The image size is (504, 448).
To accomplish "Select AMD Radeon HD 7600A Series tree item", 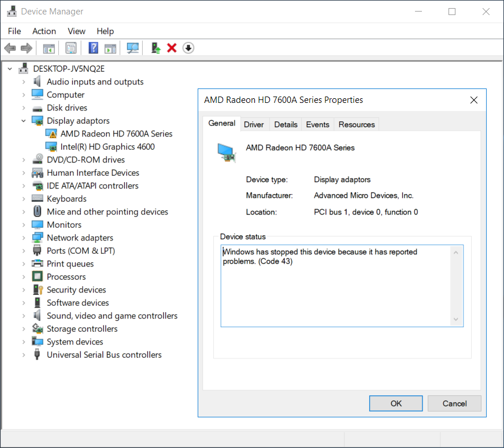I will point(116,134).
